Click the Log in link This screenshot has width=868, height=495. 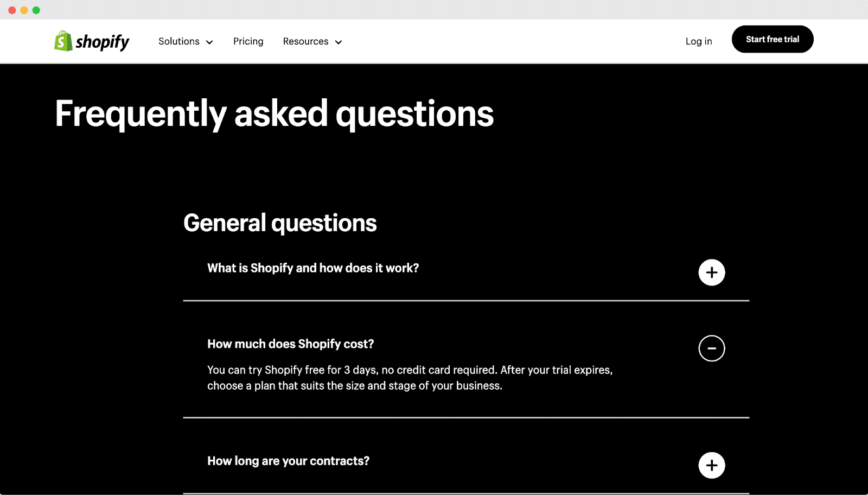coord(698,41)
